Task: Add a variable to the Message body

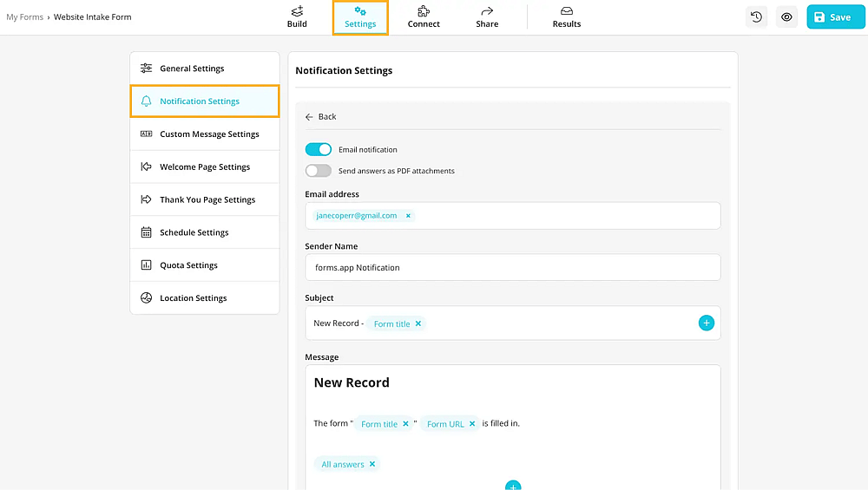Action: [x=513, y=487]
